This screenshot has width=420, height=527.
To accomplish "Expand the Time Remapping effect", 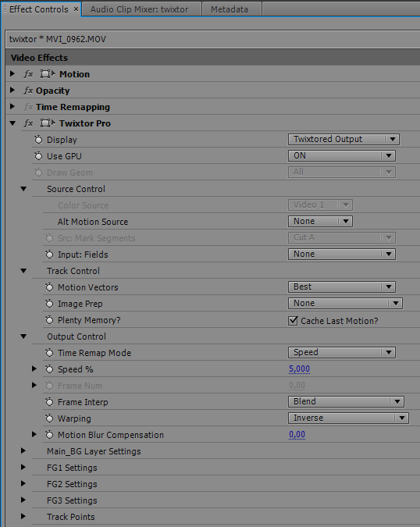I will tap(12, 106).
